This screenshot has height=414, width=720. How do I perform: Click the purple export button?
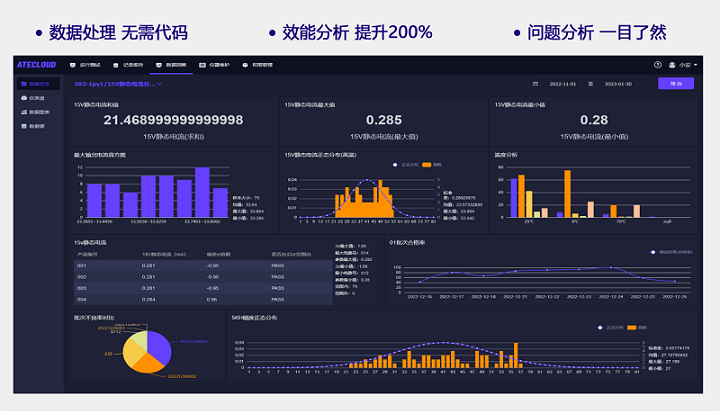pos(675,84)
